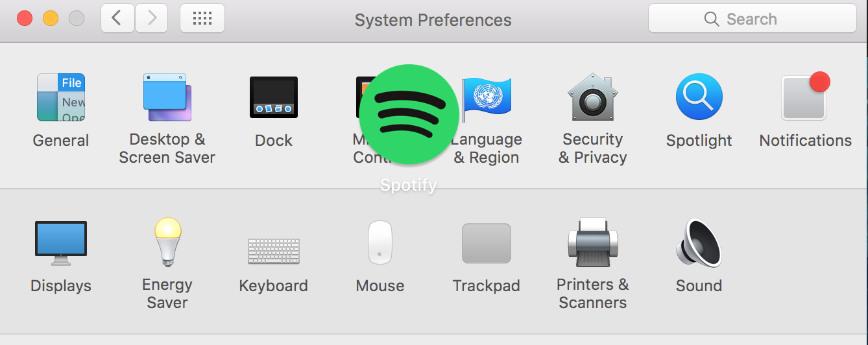
Task: Click the Spotify icon overlay
Action: click(x=409, y=114)
